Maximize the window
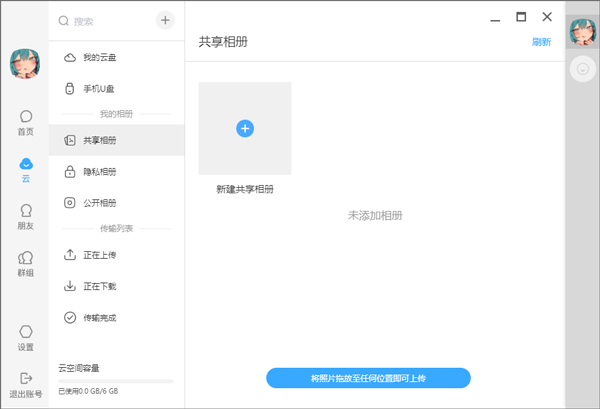 click(521, 17)
